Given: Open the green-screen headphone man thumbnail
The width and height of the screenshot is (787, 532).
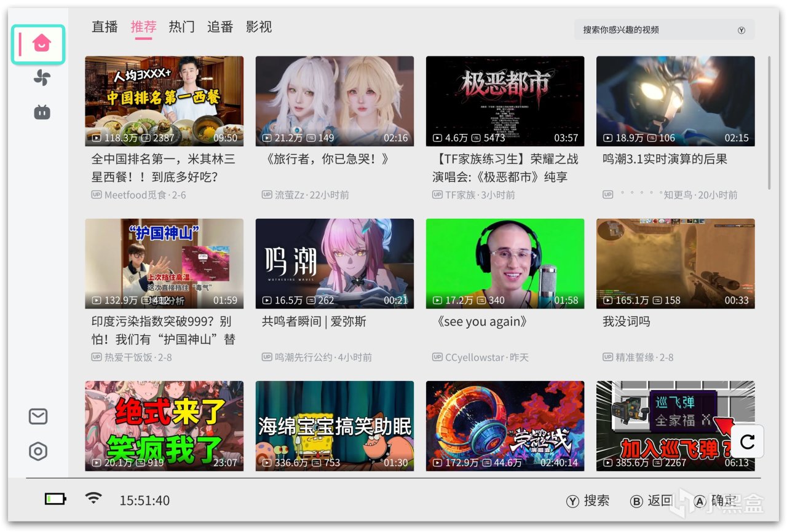Looking at the screenshot, I should pos(505,264).
